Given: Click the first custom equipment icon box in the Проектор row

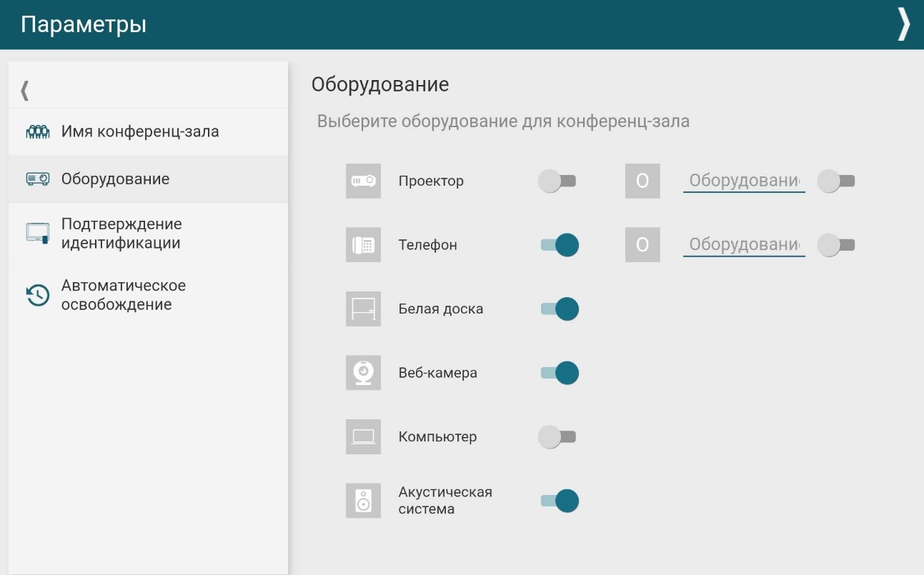Looking at the screenshot, I should point(642,181).
